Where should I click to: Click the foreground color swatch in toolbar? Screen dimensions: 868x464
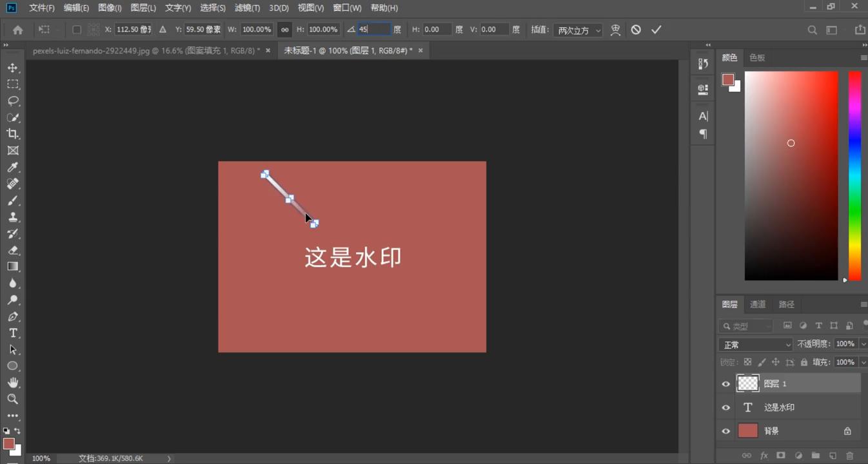click(8, 443)
